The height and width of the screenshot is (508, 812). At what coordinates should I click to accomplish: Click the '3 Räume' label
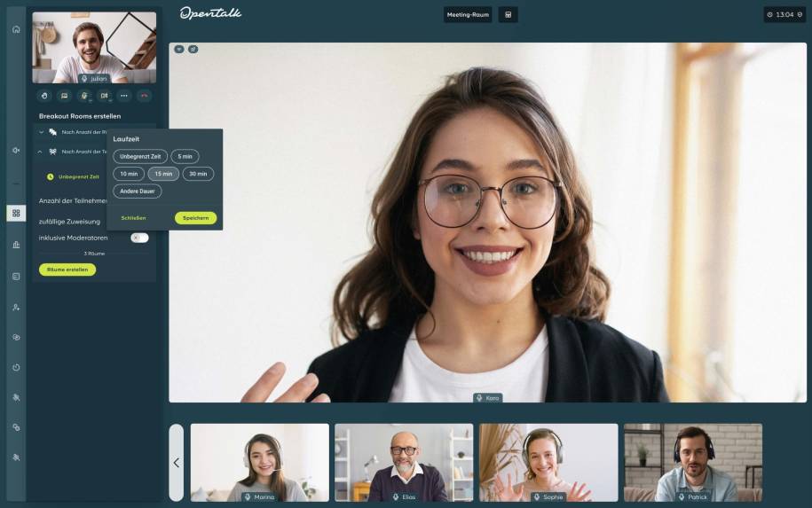point(94,254)
